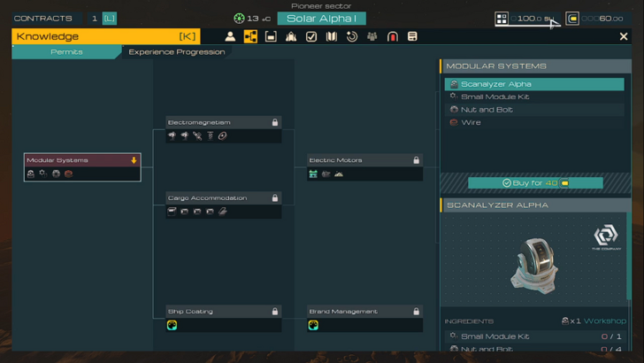Select the pile icon in Electric Motors
The width and height of the screenshot is (644, 363).
pos(339,174)
